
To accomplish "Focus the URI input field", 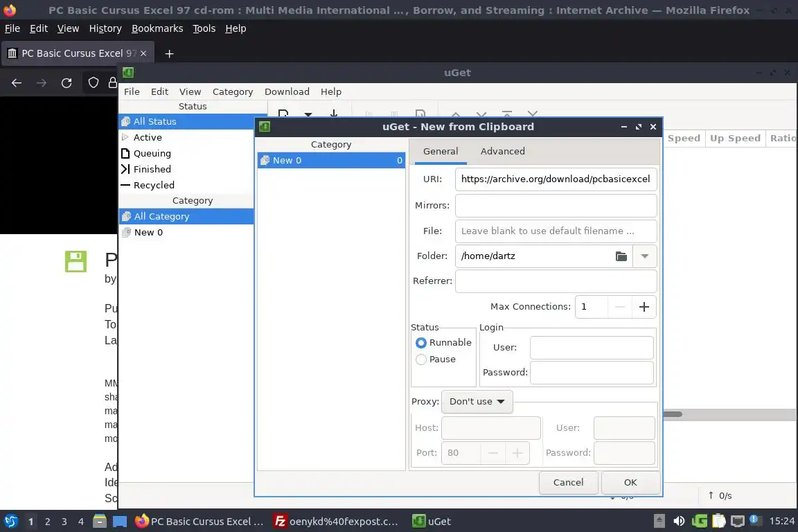I will pos(556,179).
